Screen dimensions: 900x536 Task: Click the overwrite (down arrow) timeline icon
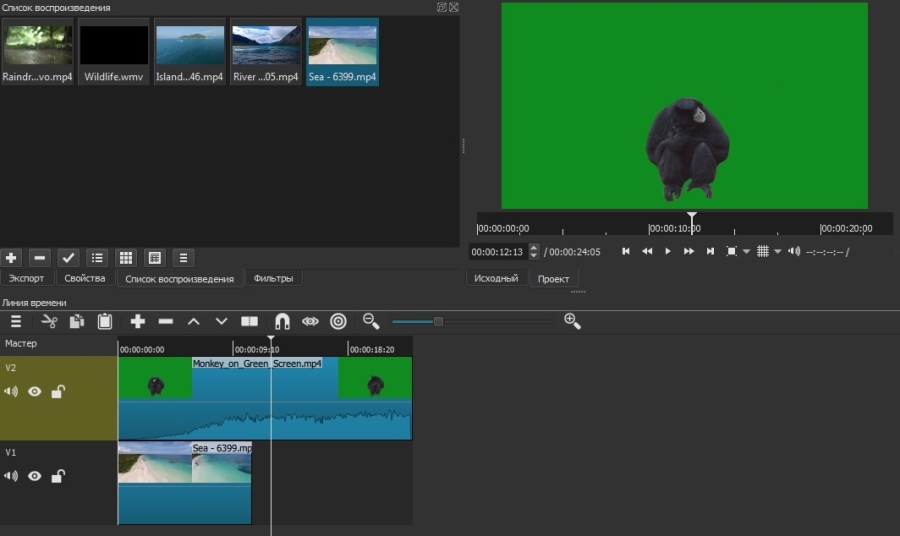222,321
